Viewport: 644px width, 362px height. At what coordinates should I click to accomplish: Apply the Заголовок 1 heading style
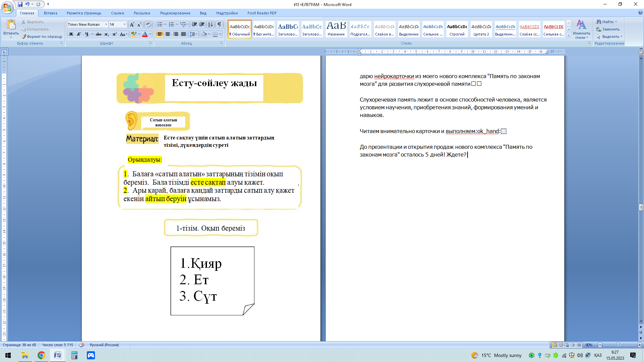pyautogui.click(x=288, y=29)
